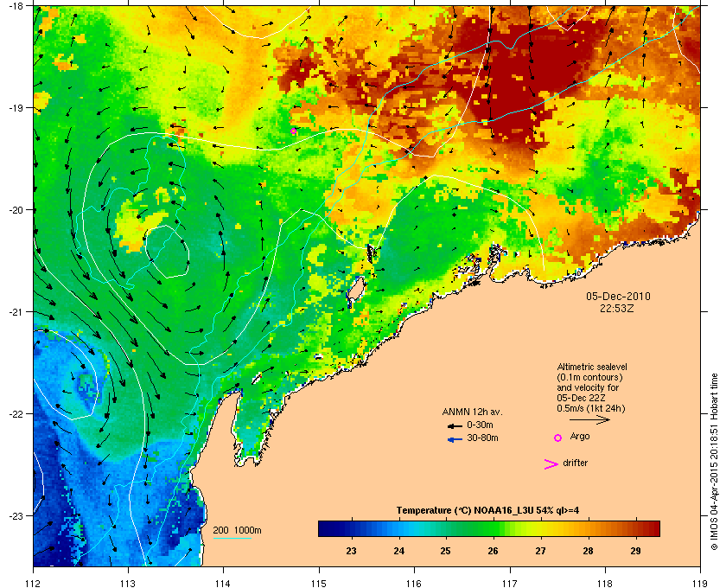Click the '0-30m' legend label

[481, 425]
